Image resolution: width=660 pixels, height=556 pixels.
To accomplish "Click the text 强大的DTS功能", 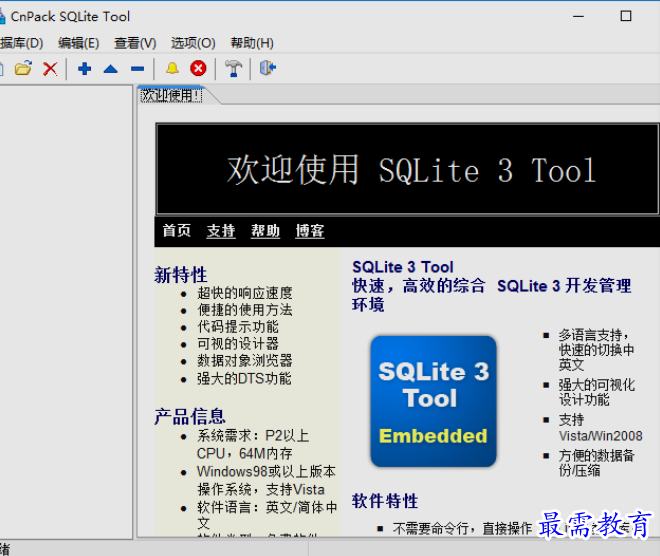I will [244, 378].
